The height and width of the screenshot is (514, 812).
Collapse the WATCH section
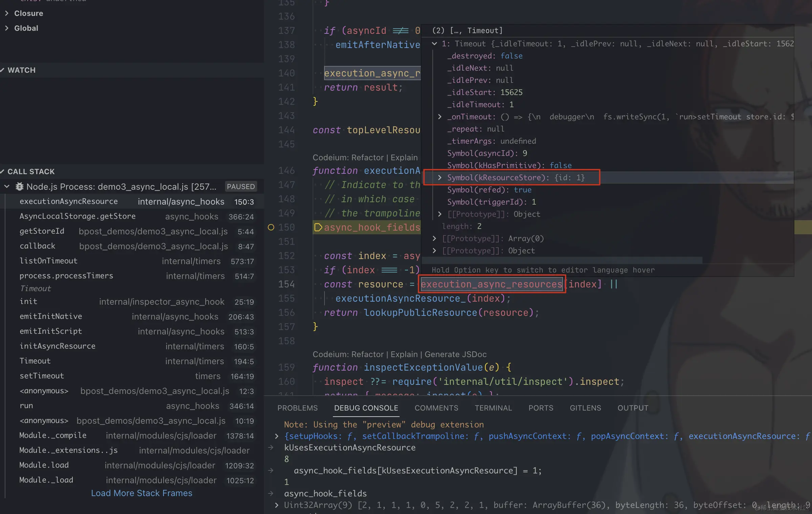(x=3, y=70)
